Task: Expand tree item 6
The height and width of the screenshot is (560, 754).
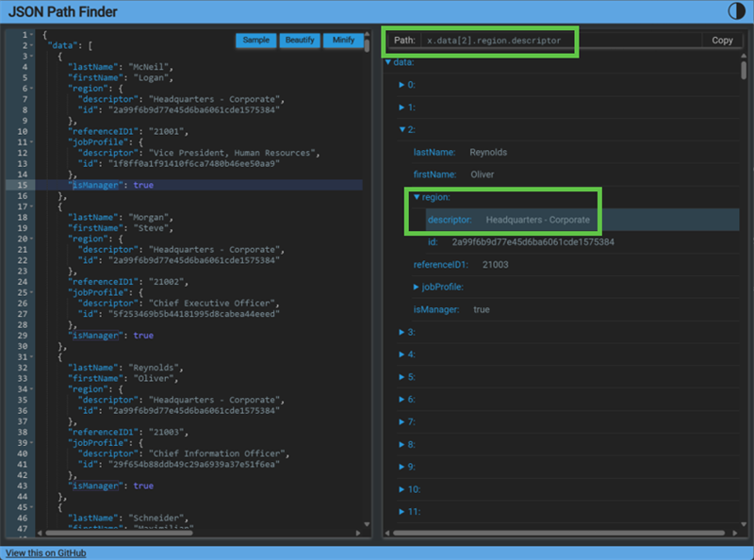Action: click(x=402, y=400)
